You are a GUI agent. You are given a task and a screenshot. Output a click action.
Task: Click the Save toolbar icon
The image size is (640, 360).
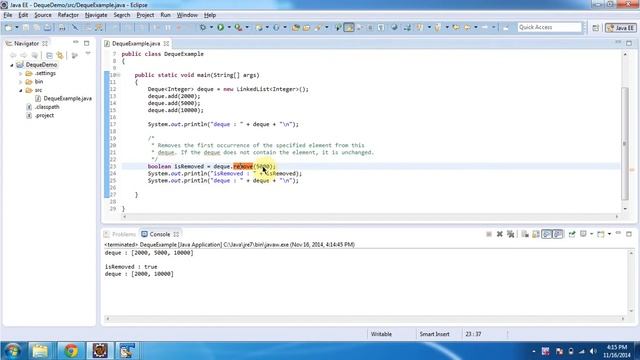point(26,27)
